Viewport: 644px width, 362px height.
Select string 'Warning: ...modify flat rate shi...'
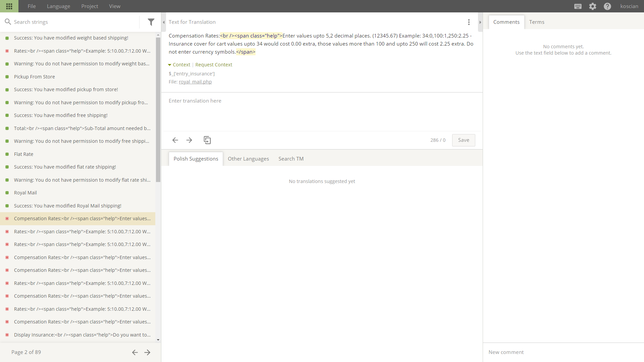coord(77,180)
